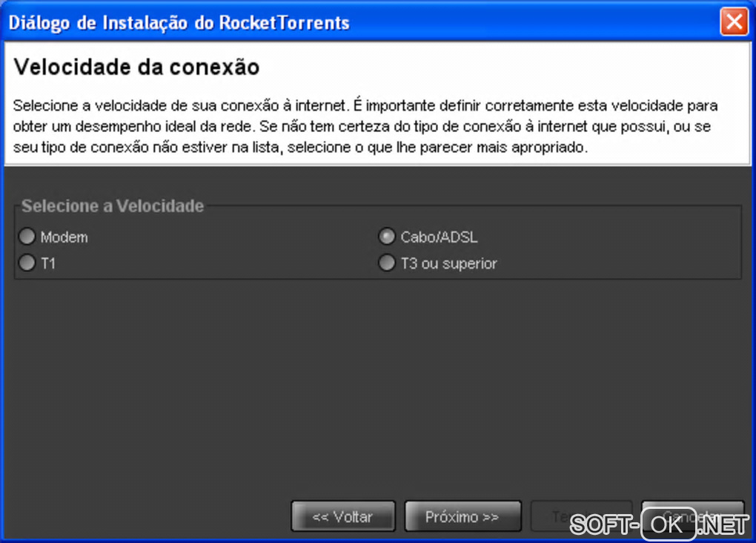Click the T3 ou superior label text
The width and height of the screenshot is (756, 543).
(x=449, y=263)
